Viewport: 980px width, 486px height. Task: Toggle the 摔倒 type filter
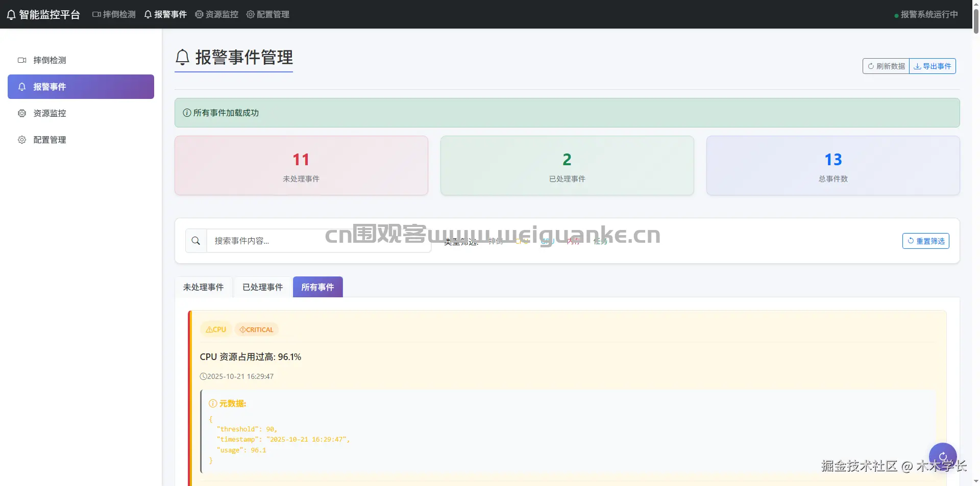(x=495, y=241)
